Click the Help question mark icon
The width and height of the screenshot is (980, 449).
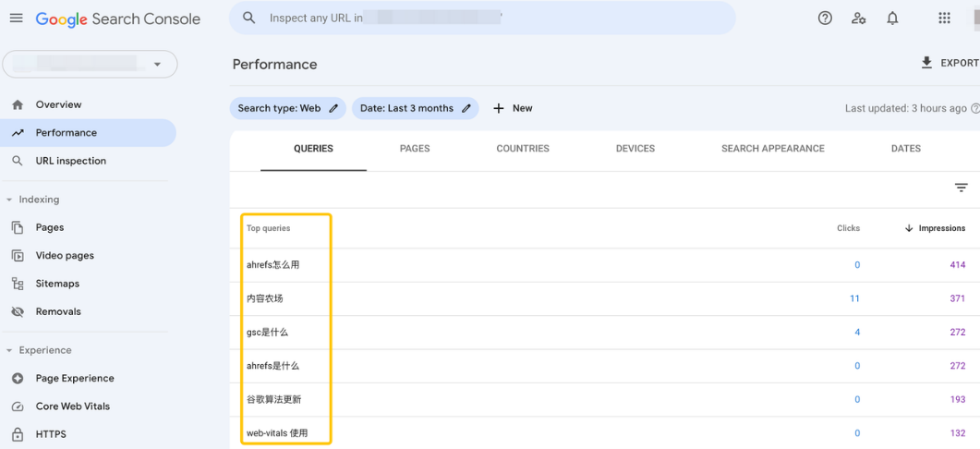[825, 18]
